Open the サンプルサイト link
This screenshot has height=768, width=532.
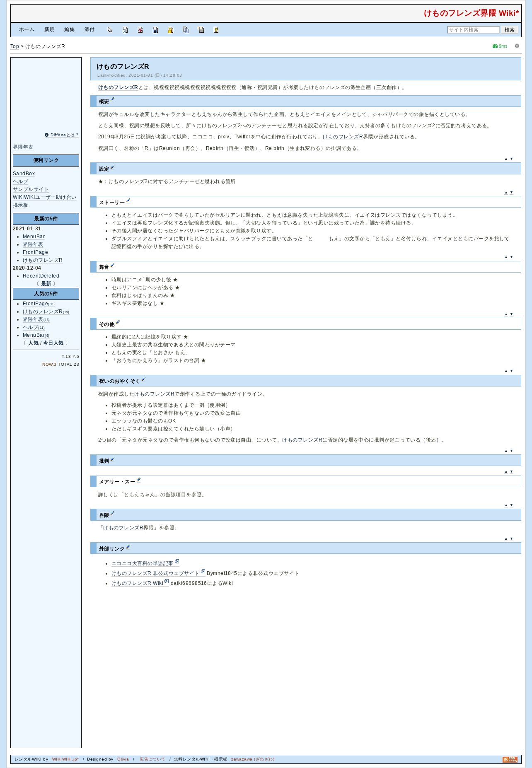30,190
